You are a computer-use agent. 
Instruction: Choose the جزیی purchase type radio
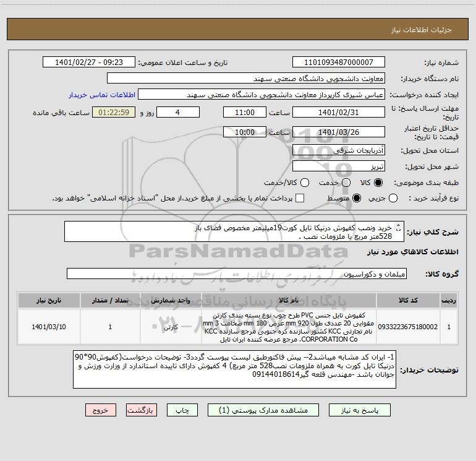[x=393, y=198]
